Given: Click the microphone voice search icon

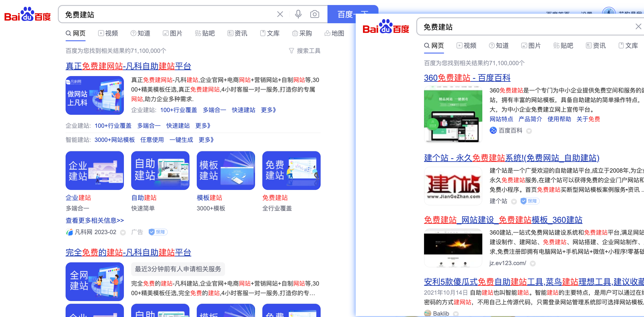Looking at the screenshot, I should (298, 14).
